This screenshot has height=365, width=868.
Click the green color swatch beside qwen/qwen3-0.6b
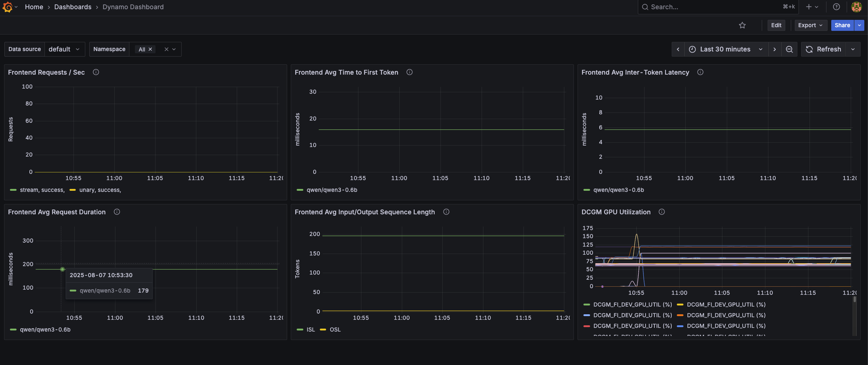[x=13, y=329]
